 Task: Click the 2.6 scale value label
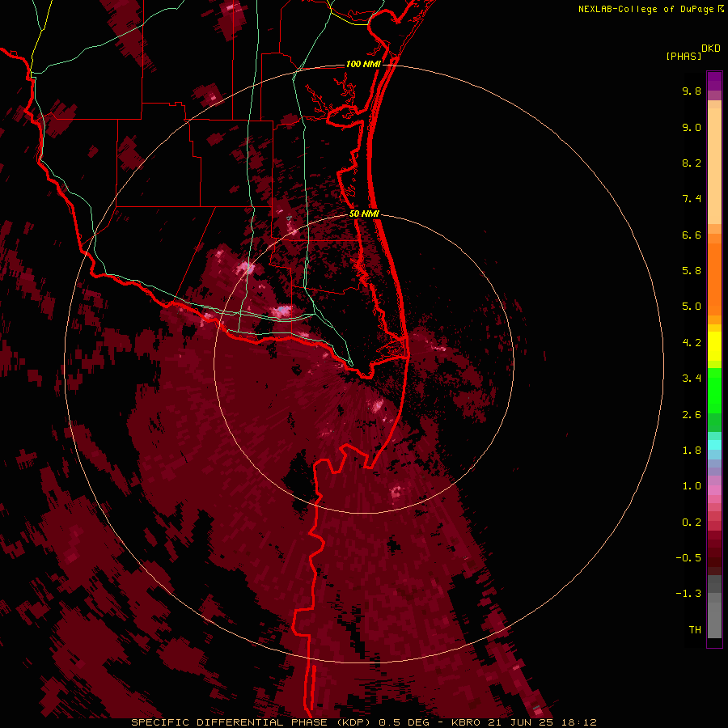pyautogui.click(x=692, y=415)
